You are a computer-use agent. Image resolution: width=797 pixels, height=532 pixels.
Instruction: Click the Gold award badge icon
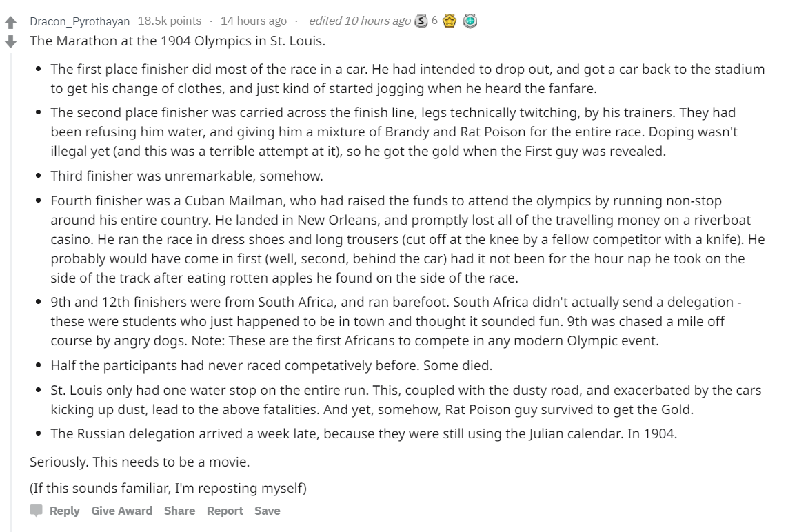coord(450,21)
